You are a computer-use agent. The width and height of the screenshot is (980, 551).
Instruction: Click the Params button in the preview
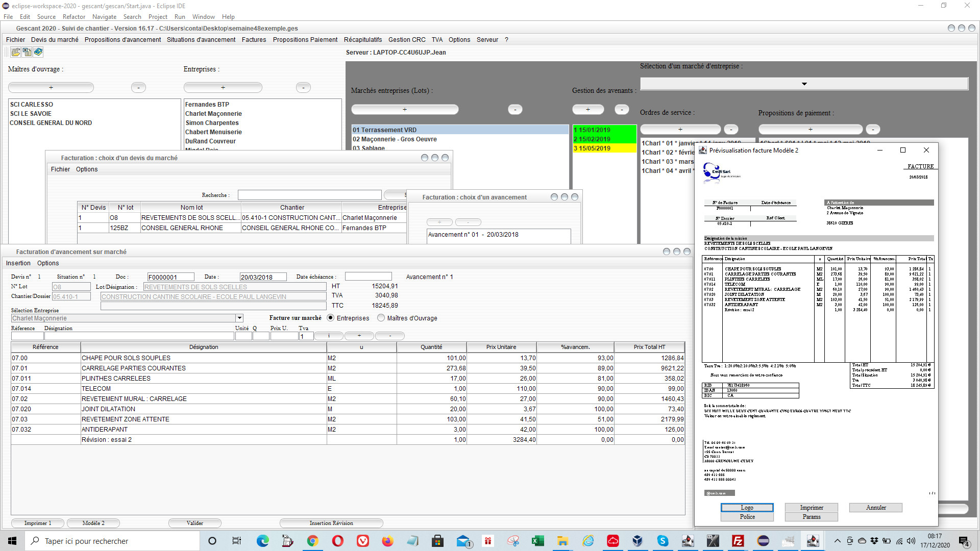tap(812, 517)
